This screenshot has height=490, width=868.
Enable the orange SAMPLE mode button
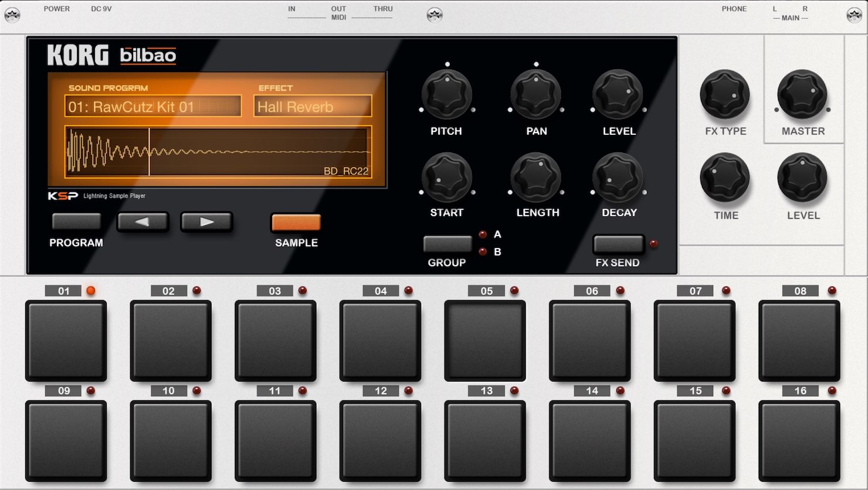[x=296, y=222]
